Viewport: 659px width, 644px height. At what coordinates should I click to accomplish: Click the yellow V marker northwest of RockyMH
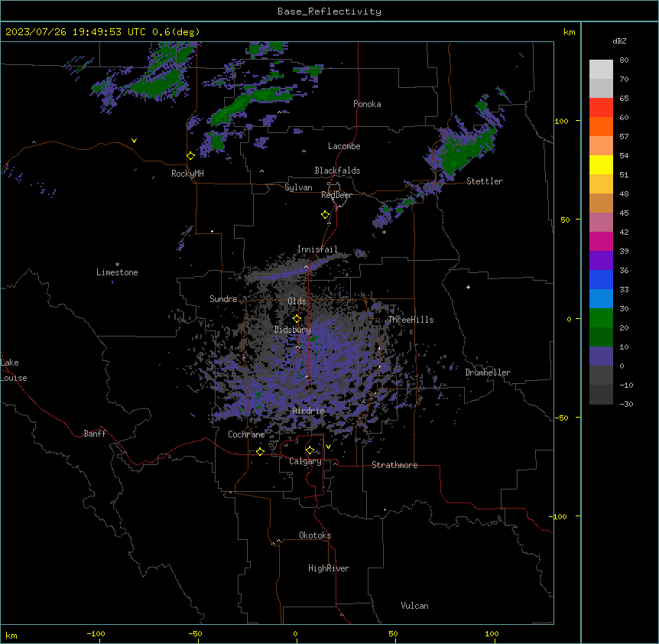(x=134, y=141)
